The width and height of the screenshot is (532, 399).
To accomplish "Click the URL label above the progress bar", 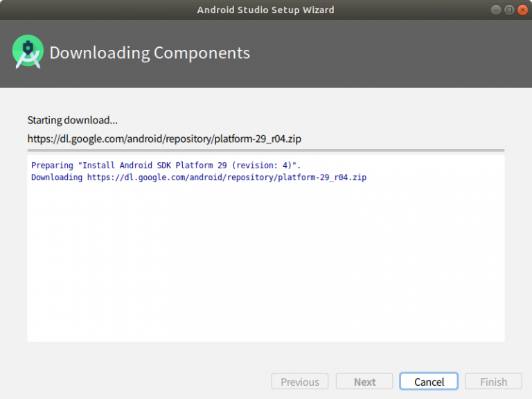I will pyautogui.click(x=164, y=139).
